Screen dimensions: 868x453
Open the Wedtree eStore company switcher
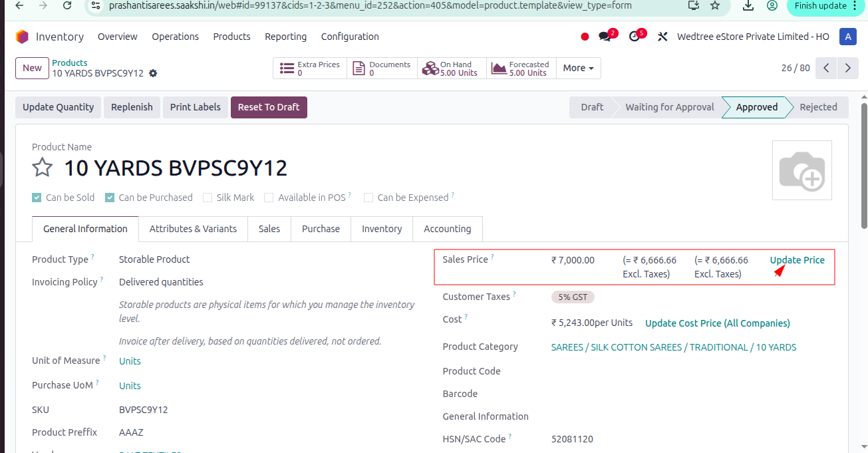pyautogui.click(x=753, y=37)
